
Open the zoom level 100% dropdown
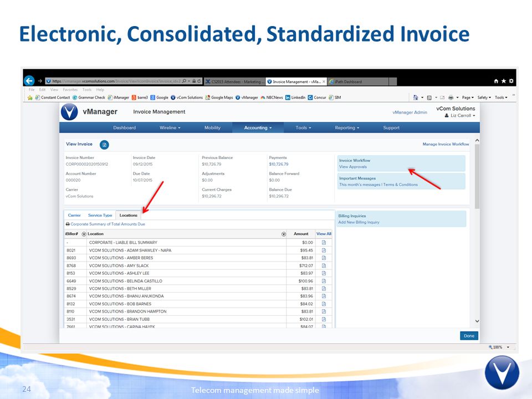pyautogui.click(x=508, y=347)
